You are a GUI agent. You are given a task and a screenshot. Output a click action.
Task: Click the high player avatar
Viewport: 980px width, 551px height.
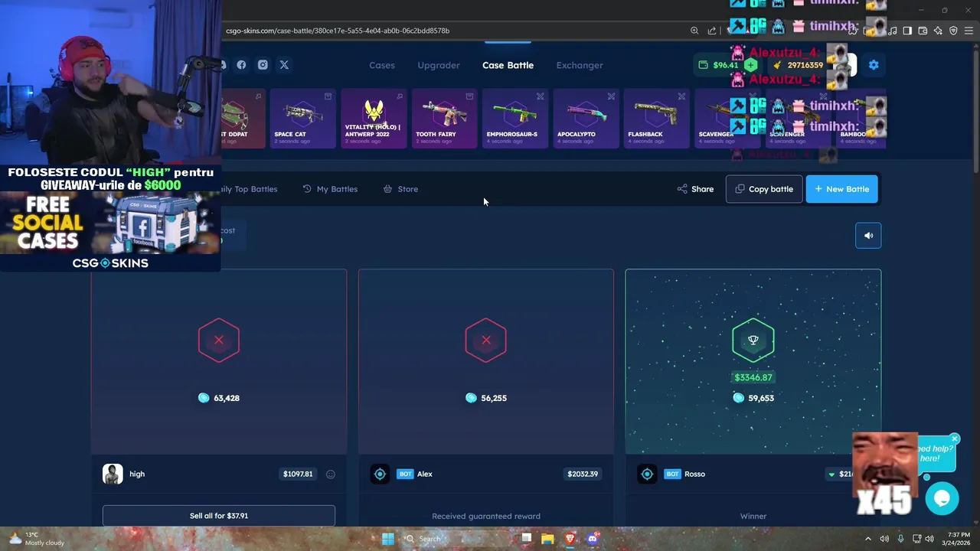pyautogui.click(x=113, y=474)
